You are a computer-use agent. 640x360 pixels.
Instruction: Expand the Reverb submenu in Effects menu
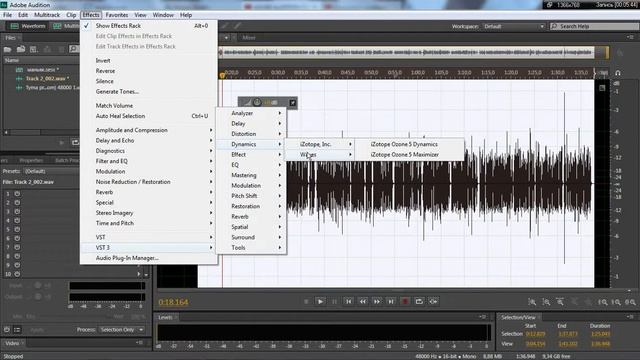149,192
